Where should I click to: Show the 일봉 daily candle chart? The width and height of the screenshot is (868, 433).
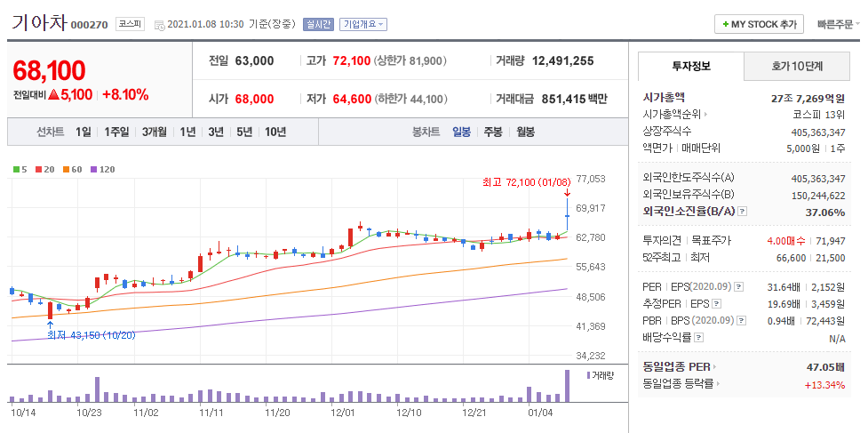pos(461,132)
